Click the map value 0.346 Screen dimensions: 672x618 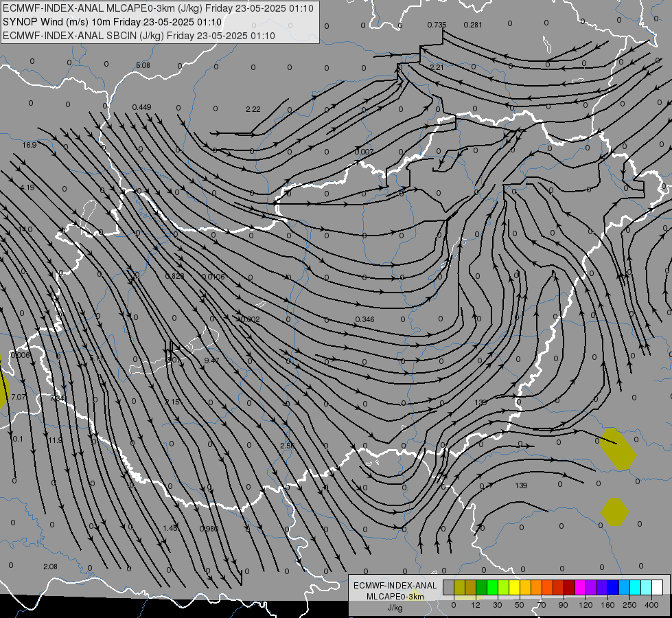[364, 319]
